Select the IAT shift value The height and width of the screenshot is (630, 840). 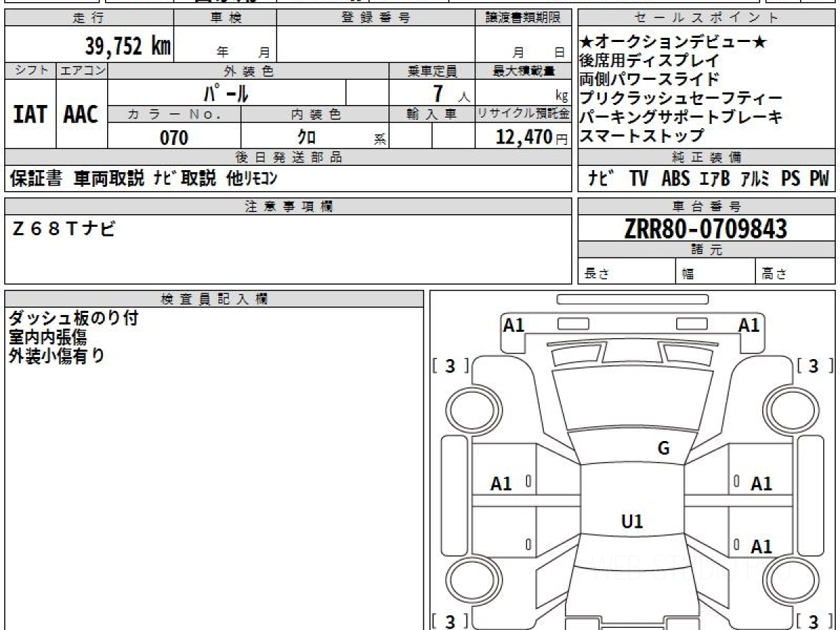(30, 114)
